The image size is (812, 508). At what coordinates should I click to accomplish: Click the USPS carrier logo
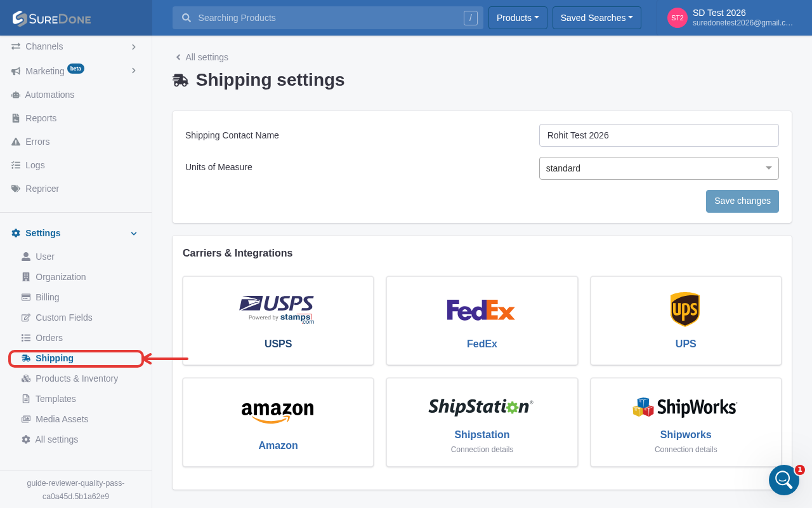click(x=278, y=310)
